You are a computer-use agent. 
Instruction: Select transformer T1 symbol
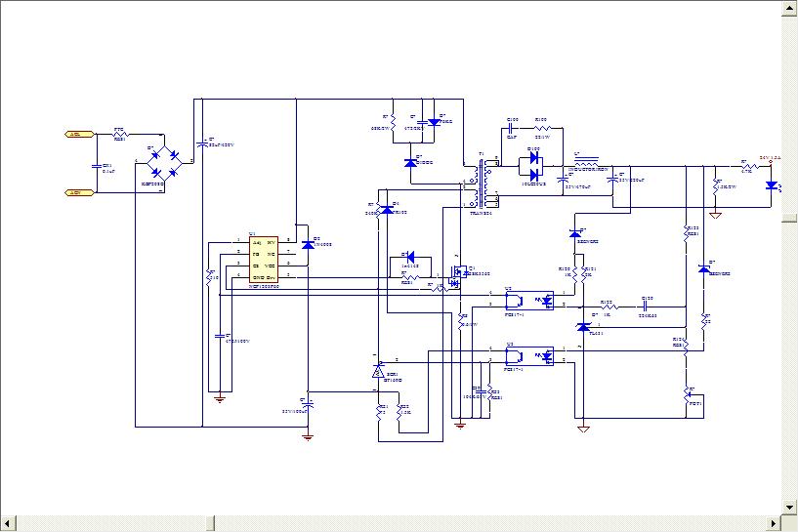[x=480, y=183]
